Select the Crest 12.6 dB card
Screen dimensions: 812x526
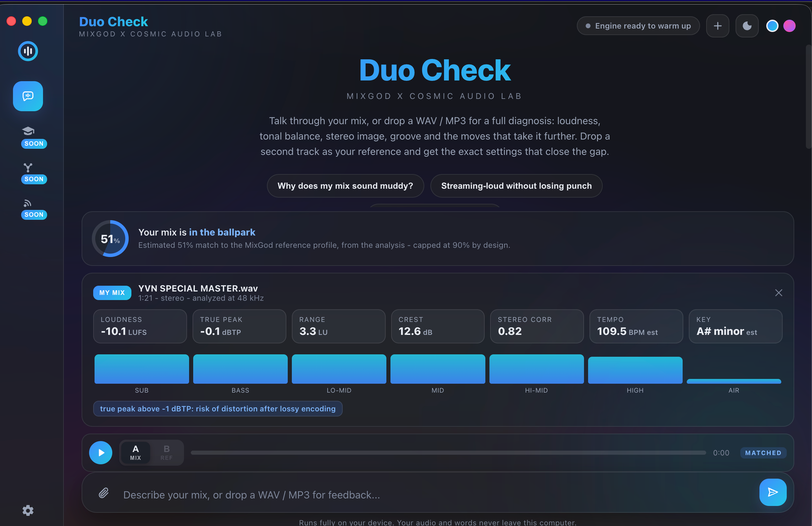click(x=438, y=326)
